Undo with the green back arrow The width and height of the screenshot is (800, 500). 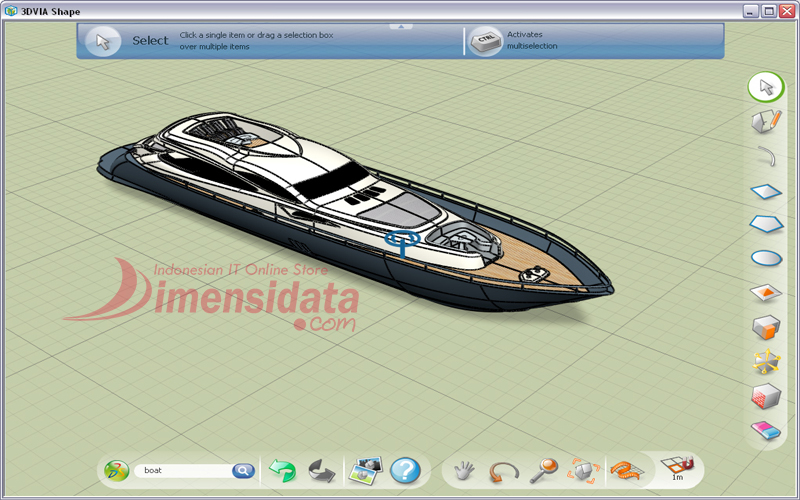282,470
